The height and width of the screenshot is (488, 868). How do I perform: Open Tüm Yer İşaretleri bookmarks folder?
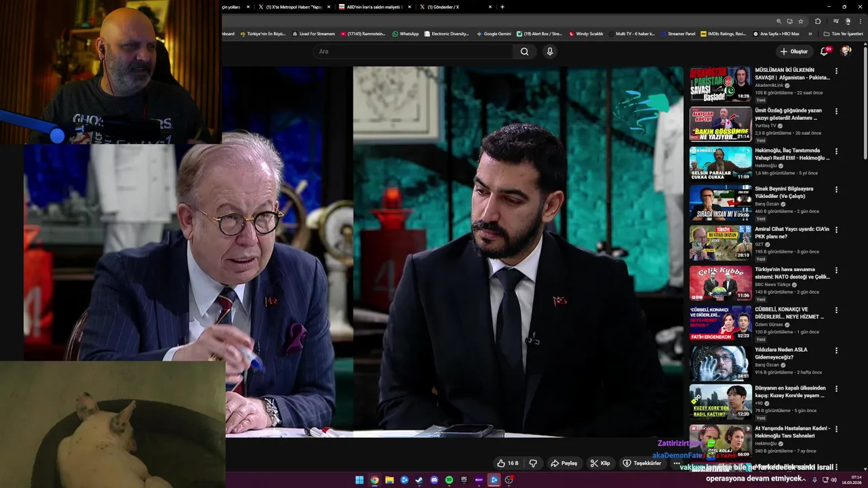click(x=843, y=33)
